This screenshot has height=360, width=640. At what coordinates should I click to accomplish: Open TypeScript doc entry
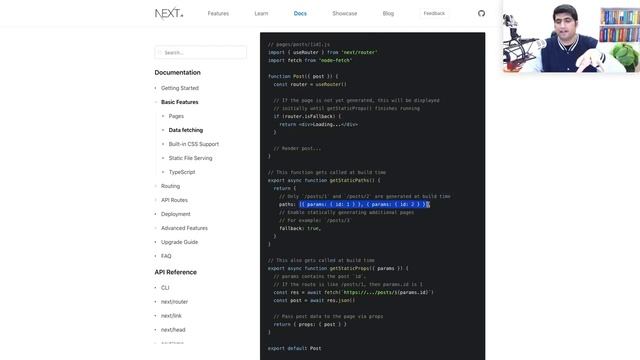(x=182, y=172)
